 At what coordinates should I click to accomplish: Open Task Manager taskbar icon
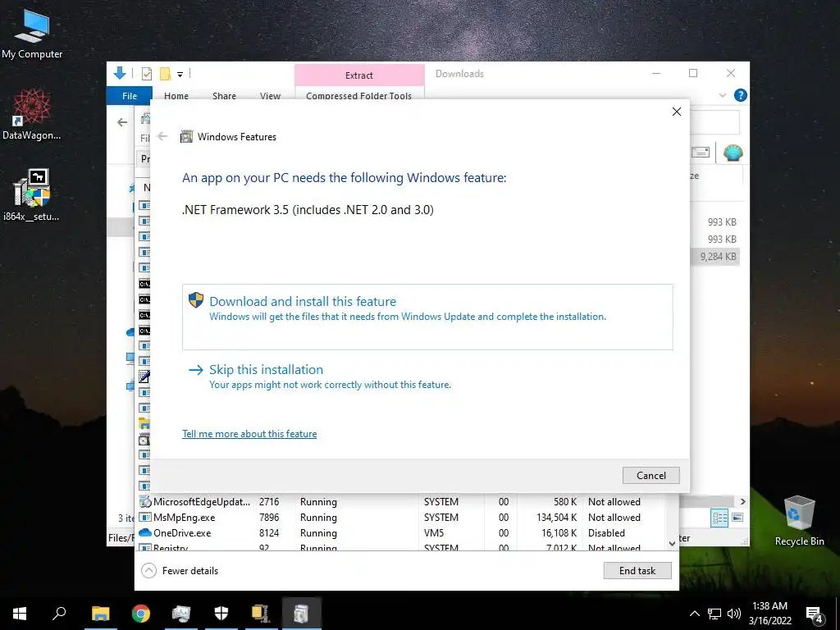181,614
